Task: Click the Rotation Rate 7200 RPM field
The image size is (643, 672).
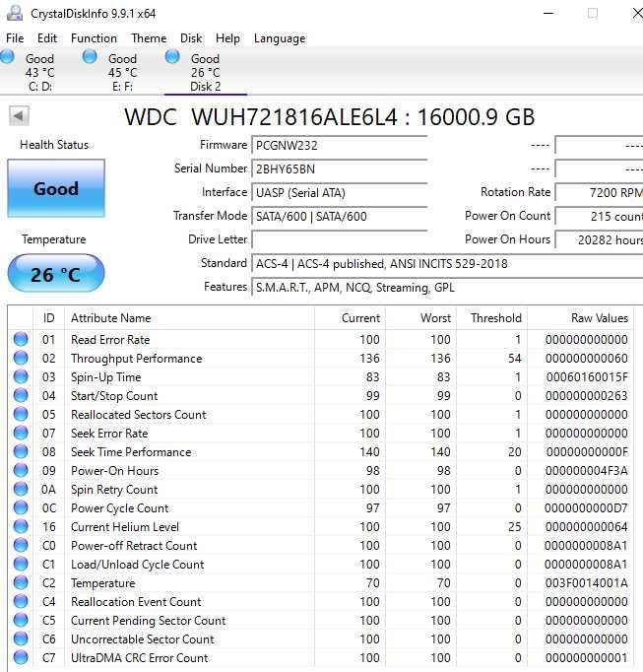Action: point(599,192)
